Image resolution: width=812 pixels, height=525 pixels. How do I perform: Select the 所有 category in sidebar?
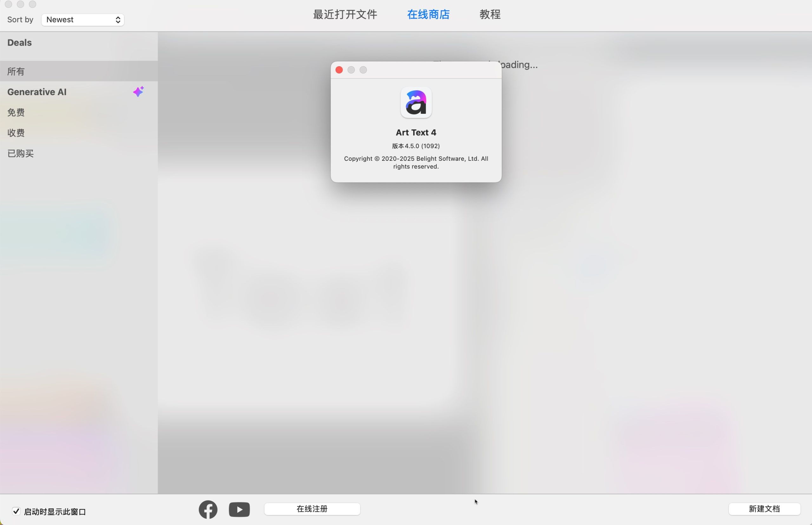click(16, 71)
